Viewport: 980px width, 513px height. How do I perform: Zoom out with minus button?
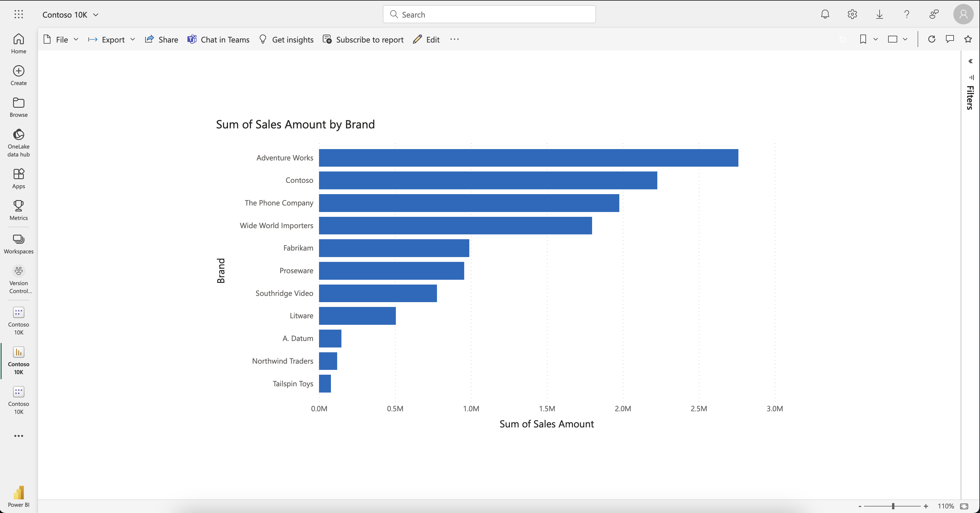point(860,506)
